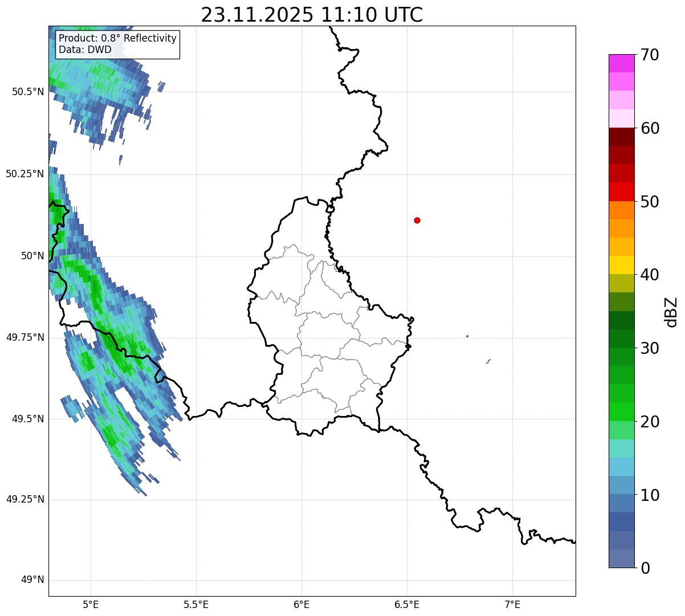Click the 49°N latitude label
Screen dimensions: 685x616
(x=32, y=580)
